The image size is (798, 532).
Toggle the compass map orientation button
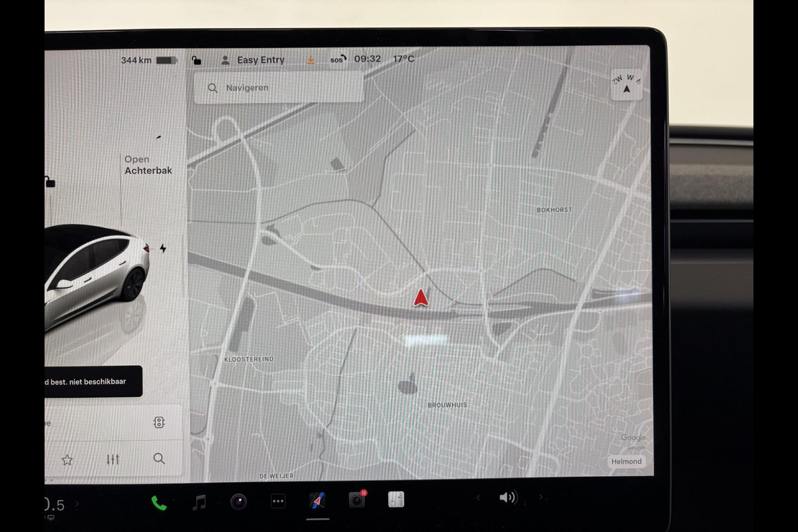[626, 84]
